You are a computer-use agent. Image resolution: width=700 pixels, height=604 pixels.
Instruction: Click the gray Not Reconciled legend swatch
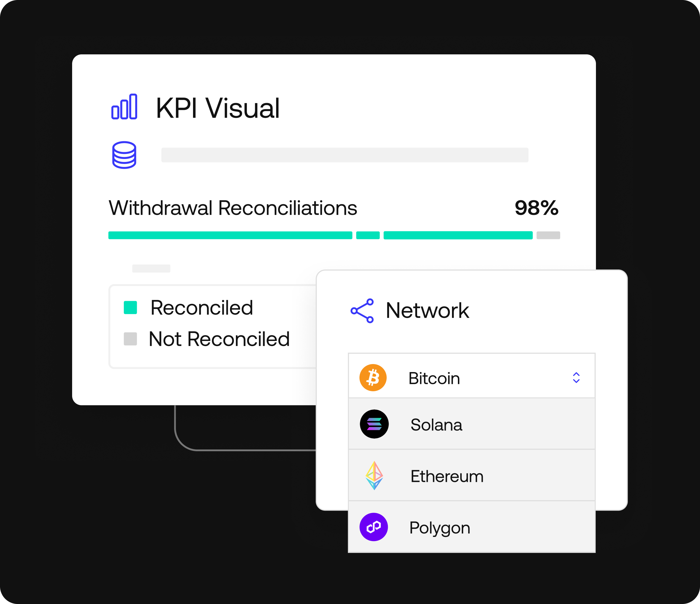(x=130, y=339)
